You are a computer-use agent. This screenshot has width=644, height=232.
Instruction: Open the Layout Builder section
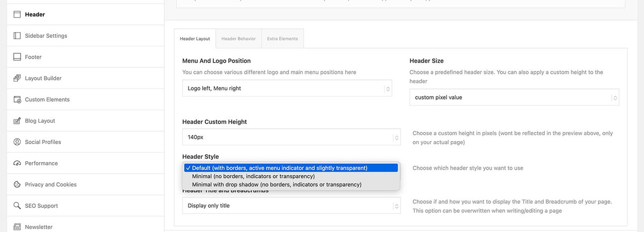point(86,78)
